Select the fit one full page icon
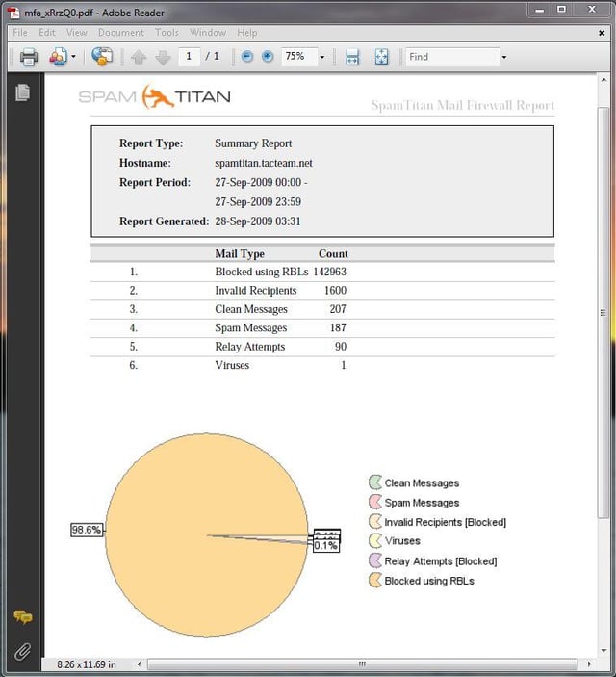Viewport: 616px width, 677px height. 381,57
